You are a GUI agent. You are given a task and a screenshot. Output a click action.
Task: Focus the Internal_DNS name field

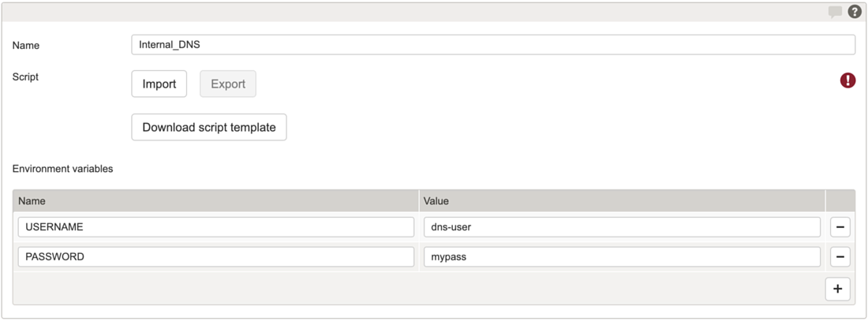(492, 45)
